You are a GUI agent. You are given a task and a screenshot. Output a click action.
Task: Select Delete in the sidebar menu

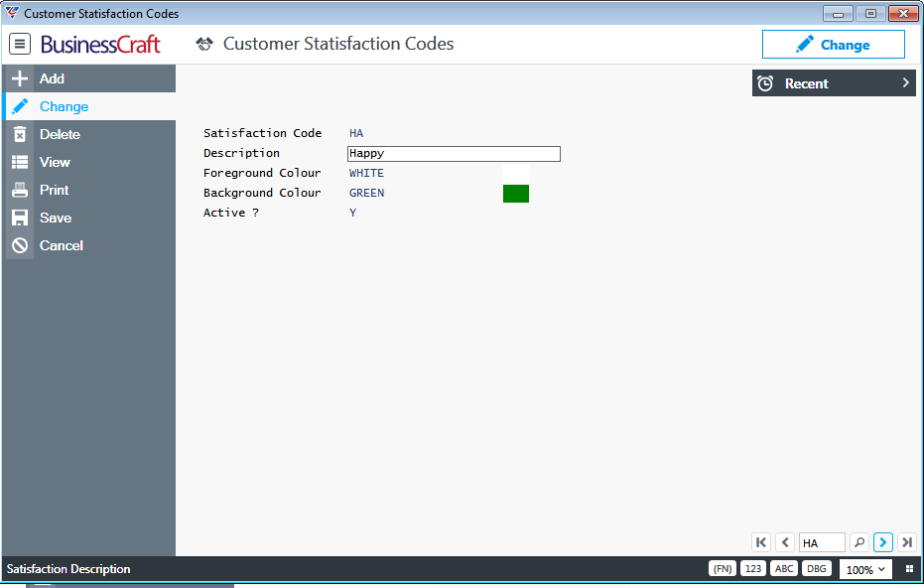89,134
